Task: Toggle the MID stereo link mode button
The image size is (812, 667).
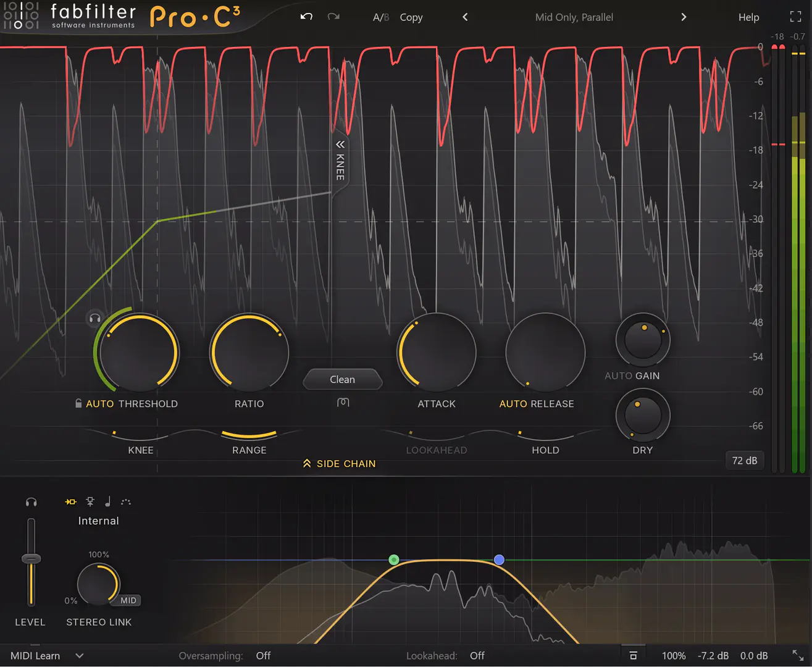Action: pyautogui.click(x=128, y=600)
